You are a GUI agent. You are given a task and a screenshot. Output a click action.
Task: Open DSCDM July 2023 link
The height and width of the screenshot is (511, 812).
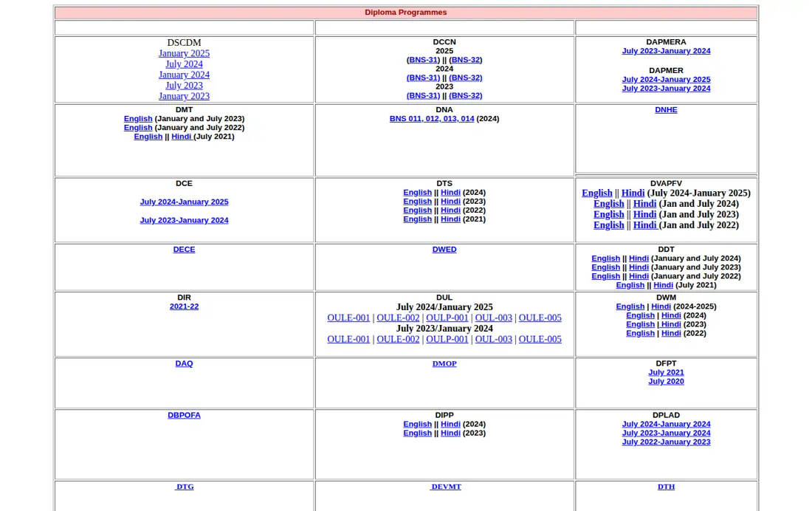coord(184,86)
